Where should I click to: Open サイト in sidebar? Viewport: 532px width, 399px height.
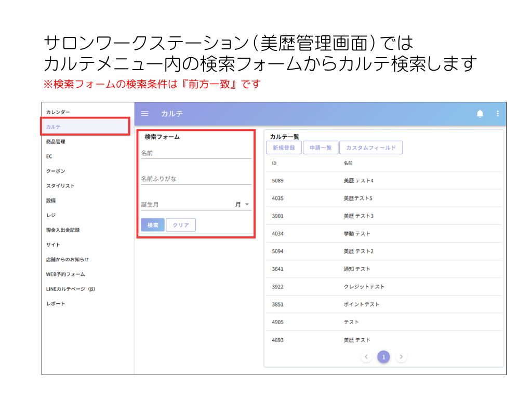54,245
